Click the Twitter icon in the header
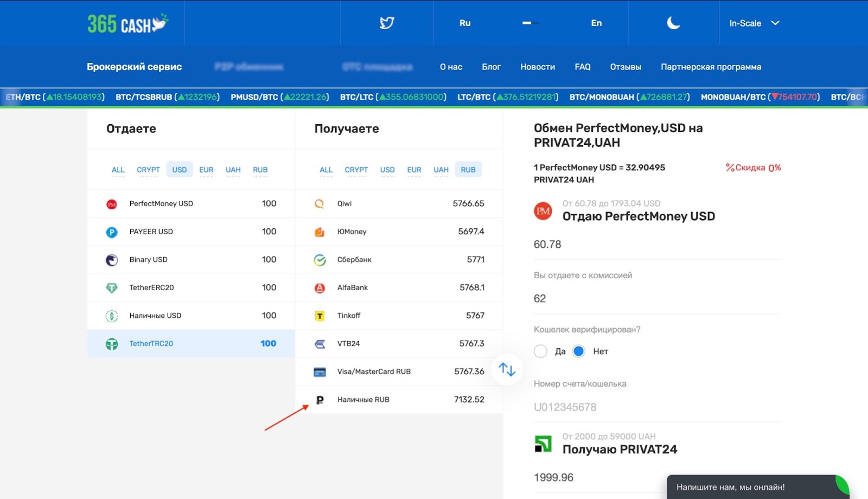 [387, 23]
